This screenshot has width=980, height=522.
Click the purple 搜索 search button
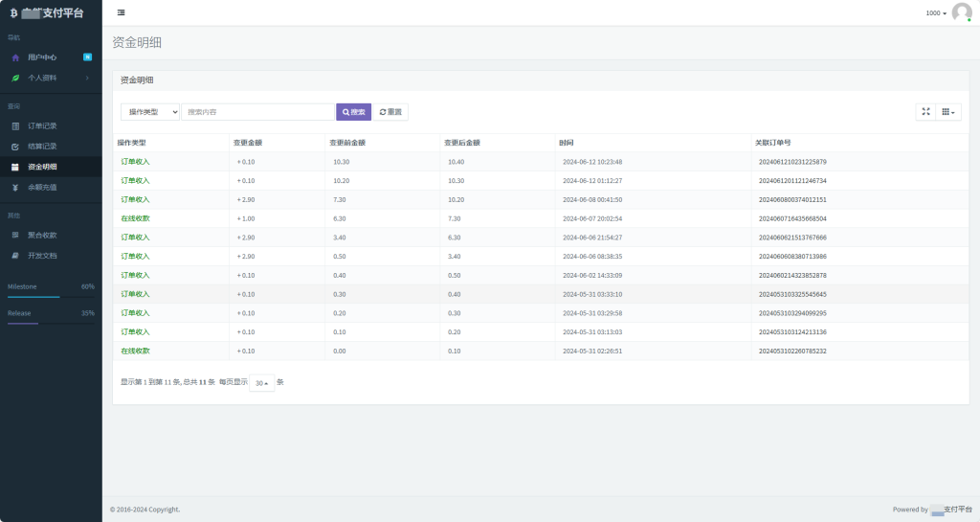[x=353, y=112]
